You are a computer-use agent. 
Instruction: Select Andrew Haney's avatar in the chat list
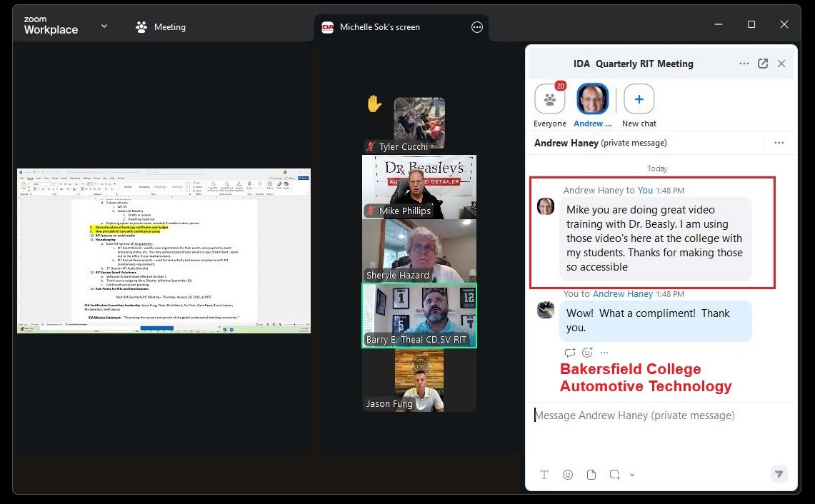click(x=593, y=99)
